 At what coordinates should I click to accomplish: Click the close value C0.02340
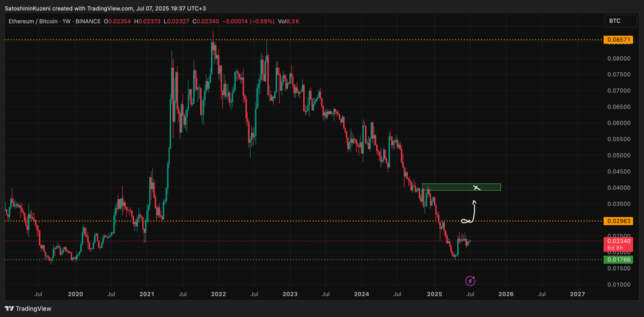point(206,21)
